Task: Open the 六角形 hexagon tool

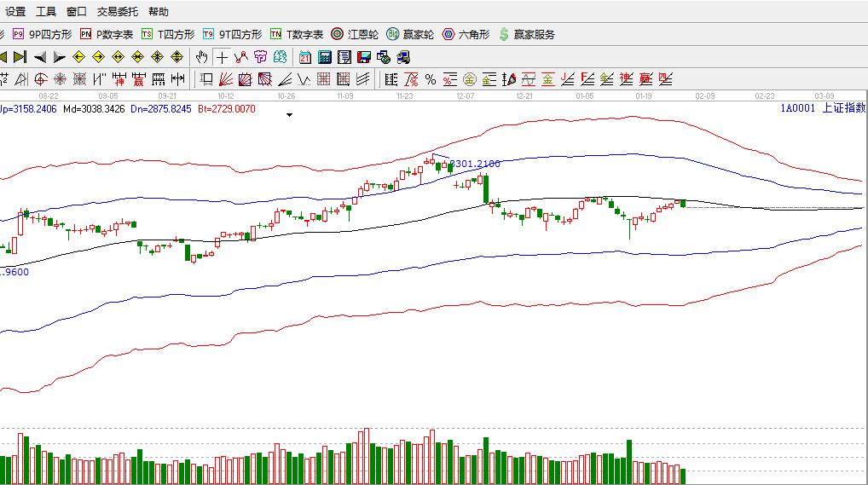Action: pos(465,34)
